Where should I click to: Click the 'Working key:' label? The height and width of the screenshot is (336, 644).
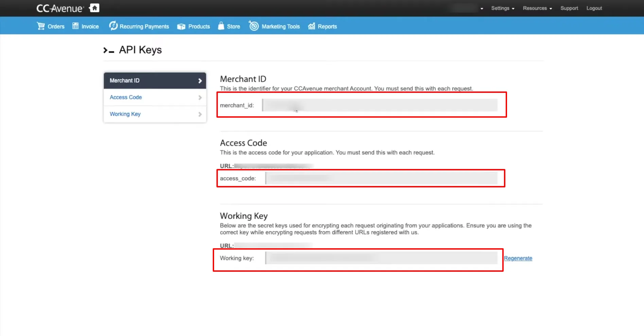pyautogui.click(x=237, y=258)
